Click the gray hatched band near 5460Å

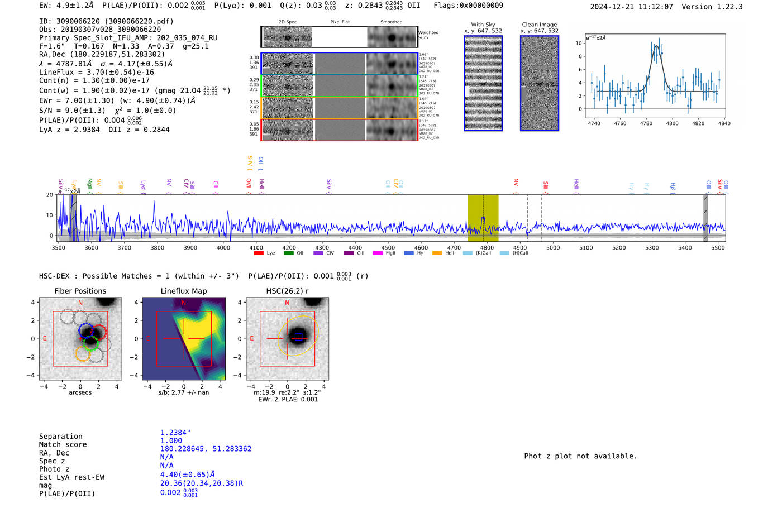coord(705,218)
